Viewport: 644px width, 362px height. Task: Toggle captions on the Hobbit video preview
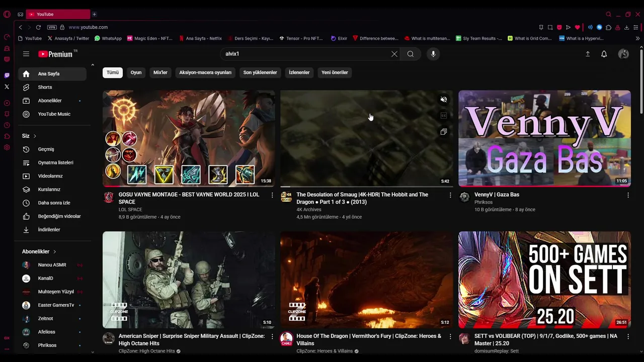coord(444,116)
